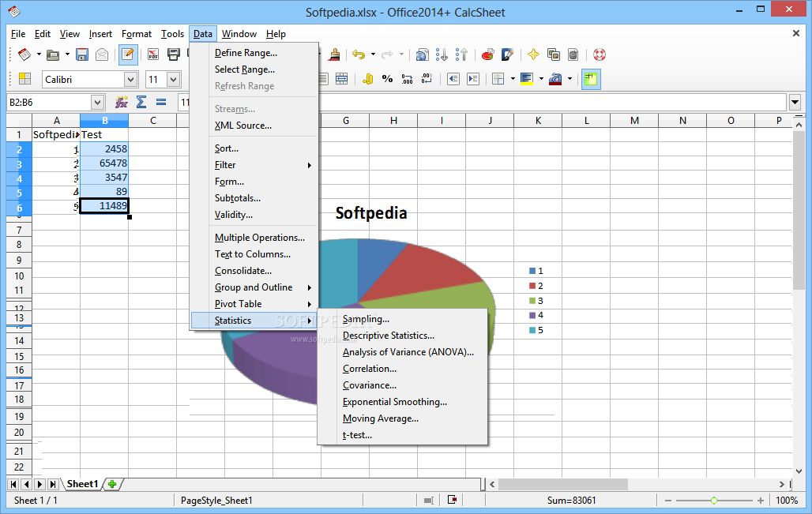Screen dimensions: 812x514
Task: Click the Open file folder icon
Action: 52,54
